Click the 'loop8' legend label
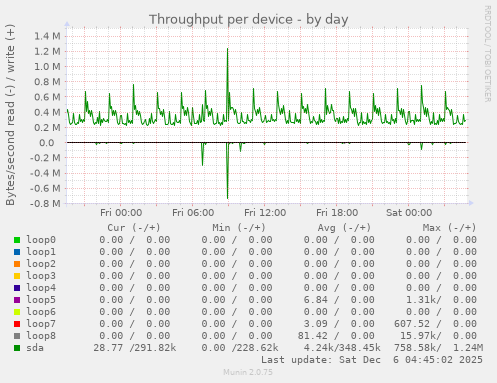Screen dimensions: 497x383 41,336
